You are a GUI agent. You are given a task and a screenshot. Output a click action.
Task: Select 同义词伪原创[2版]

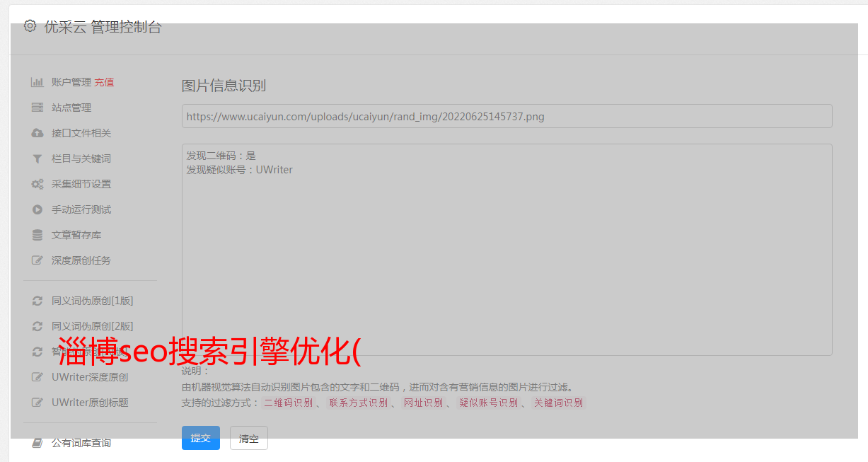[x=92, y=326]
